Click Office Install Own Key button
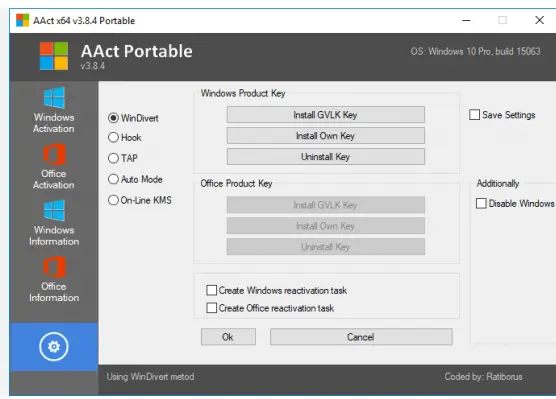 (x=326, y=226)
